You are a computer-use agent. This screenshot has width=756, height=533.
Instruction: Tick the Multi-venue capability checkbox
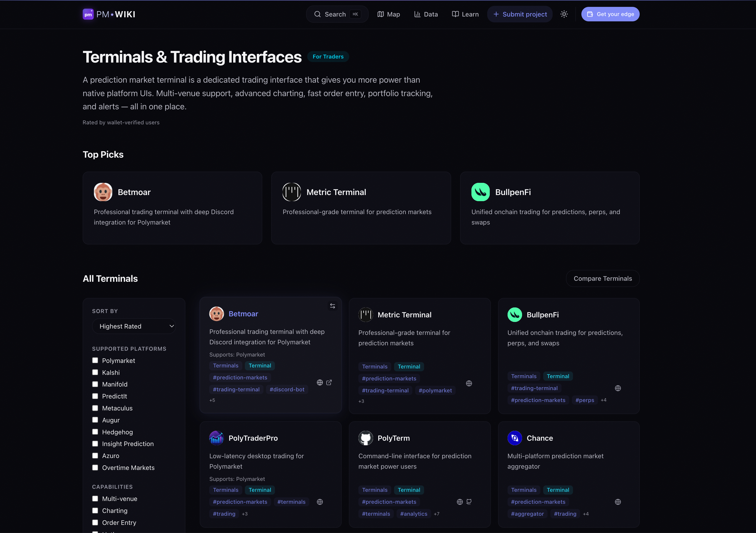95,498
